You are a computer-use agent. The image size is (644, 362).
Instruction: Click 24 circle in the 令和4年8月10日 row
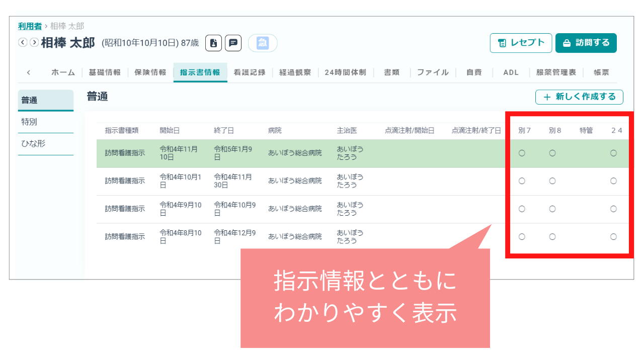point(613,237)
